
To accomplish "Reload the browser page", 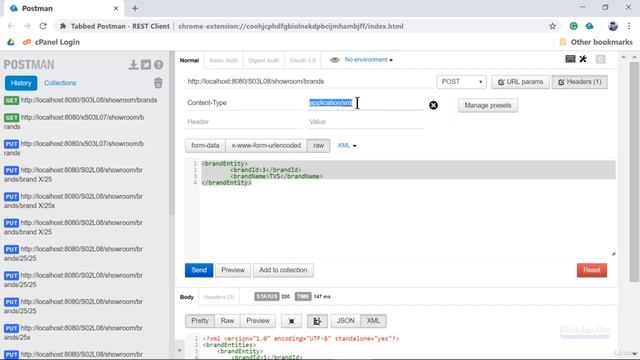I will click(x=43, y=26).
